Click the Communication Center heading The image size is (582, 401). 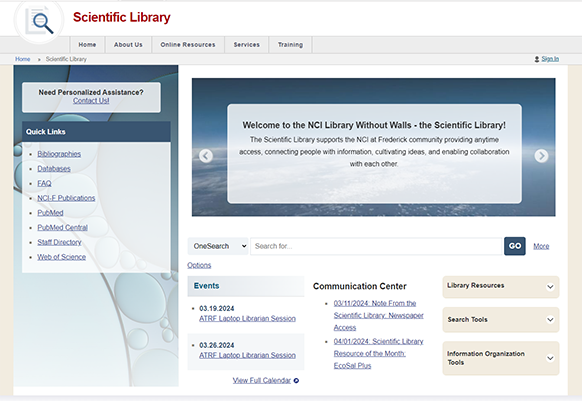(x=360, y=286)
